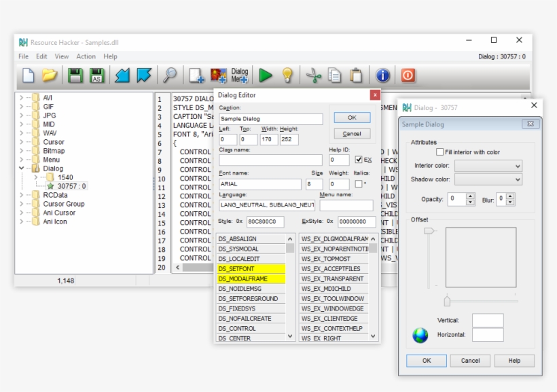Click Cancel in the Dialog Editor

click(352, 134)
